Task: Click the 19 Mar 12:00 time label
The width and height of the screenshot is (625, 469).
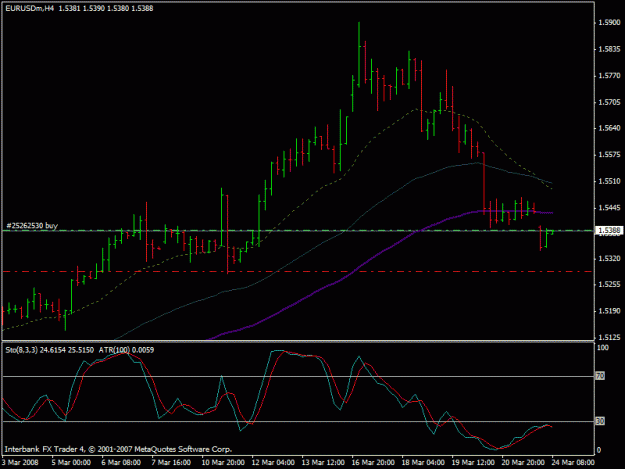Action: (473, 462)
